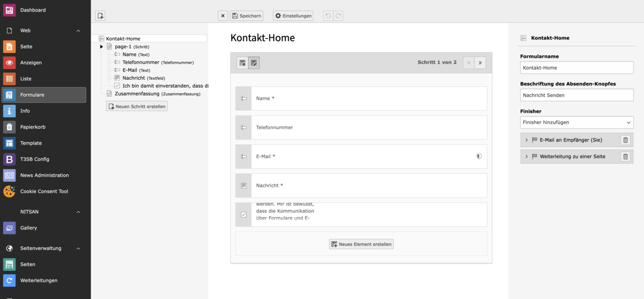Activate the edit mode icon in the step toolbar
The height and width of the screenshot is (299, 644).
click(254, 62)
